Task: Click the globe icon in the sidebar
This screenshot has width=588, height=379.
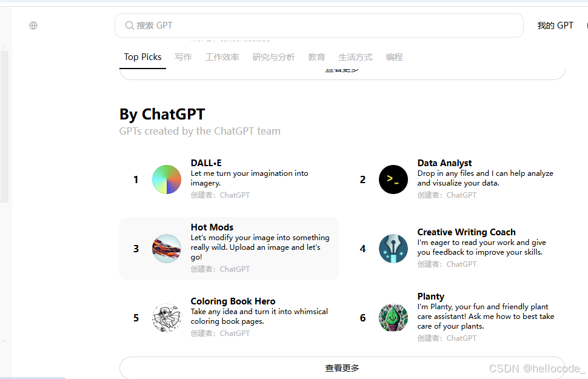Action: pos(33,25)
